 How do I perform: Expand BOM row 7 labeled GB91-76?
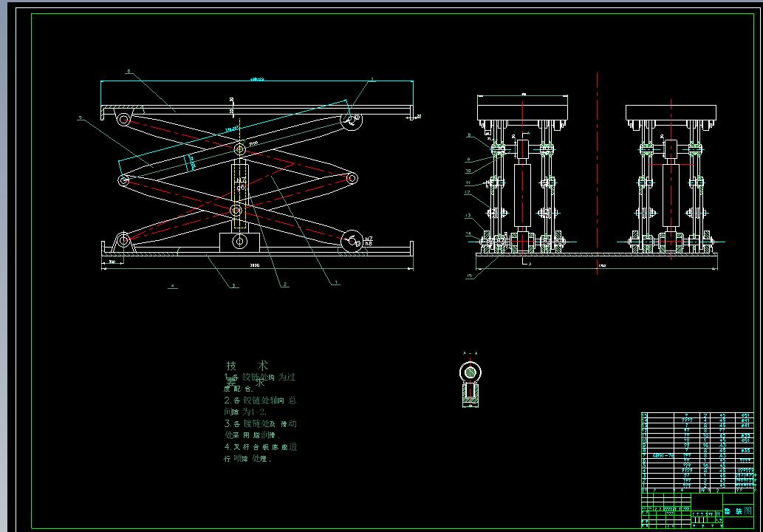coord(663,457)
